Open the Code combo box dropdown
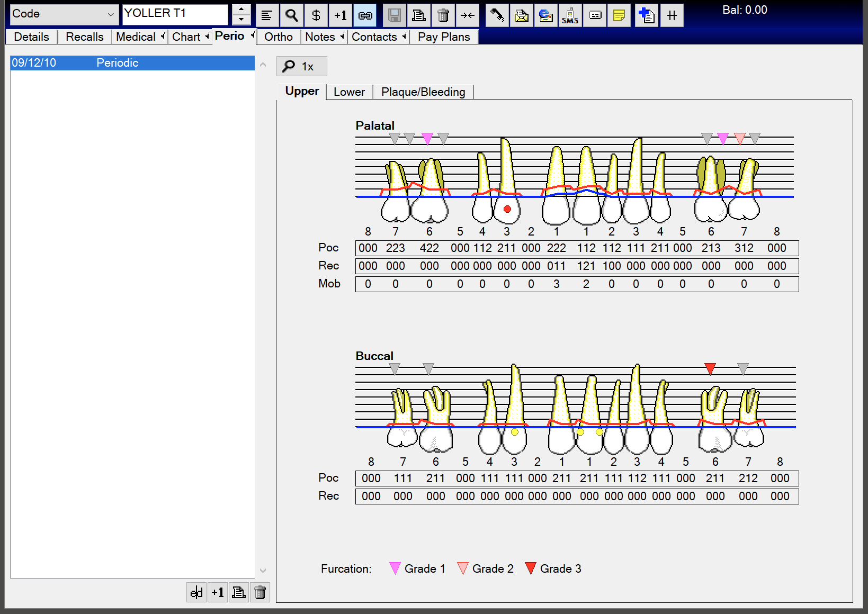This screenshot has width=868, height=614. point(111,14)
